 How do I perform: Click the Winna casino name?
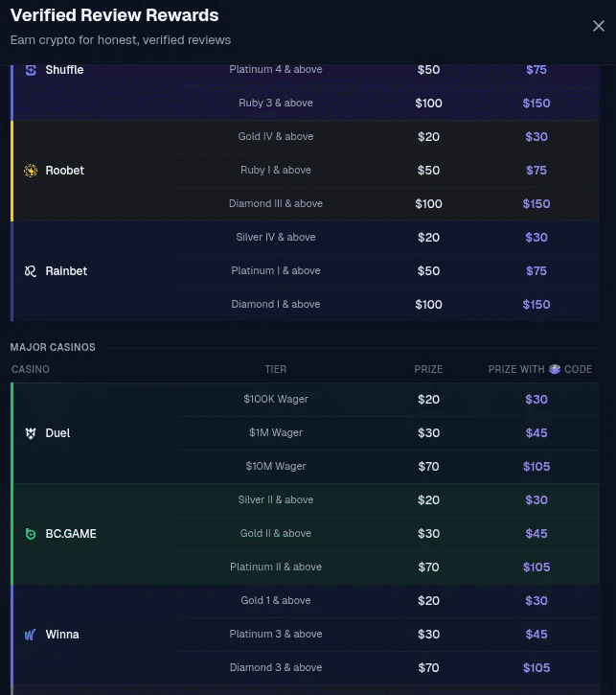point(62,635)
